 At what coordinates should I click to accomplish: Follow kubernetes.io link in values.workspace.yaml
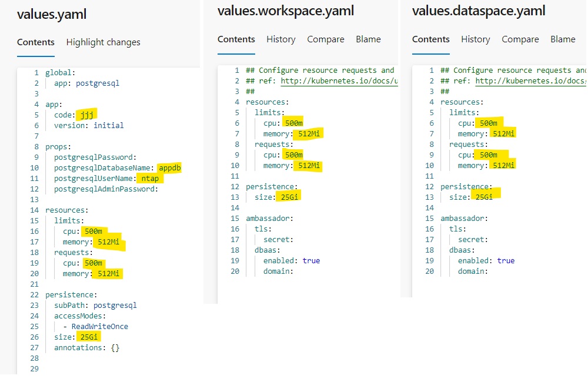pyautogui.click(x=339, y=81)
